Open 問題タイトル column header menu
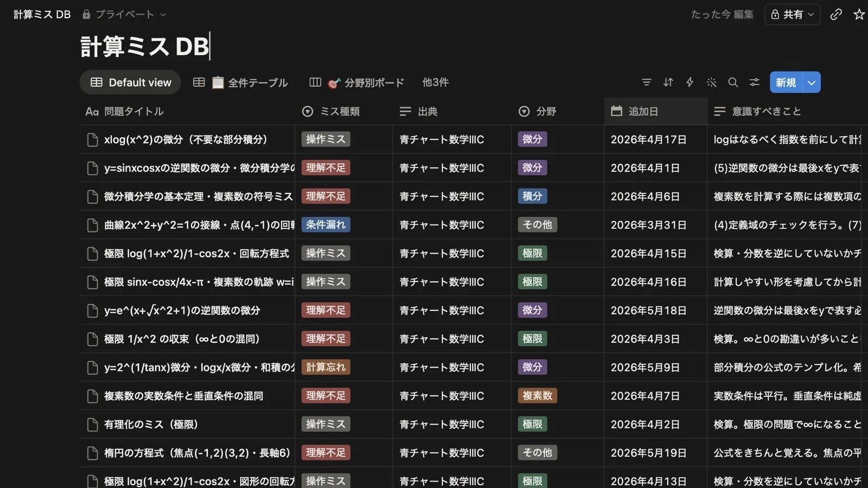 (187, 111)
